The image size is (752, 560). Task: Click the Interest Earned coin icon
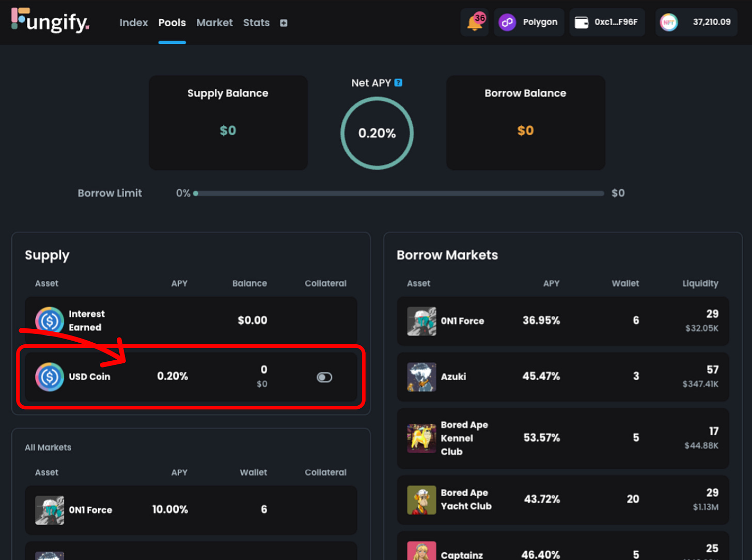(50, 321)
